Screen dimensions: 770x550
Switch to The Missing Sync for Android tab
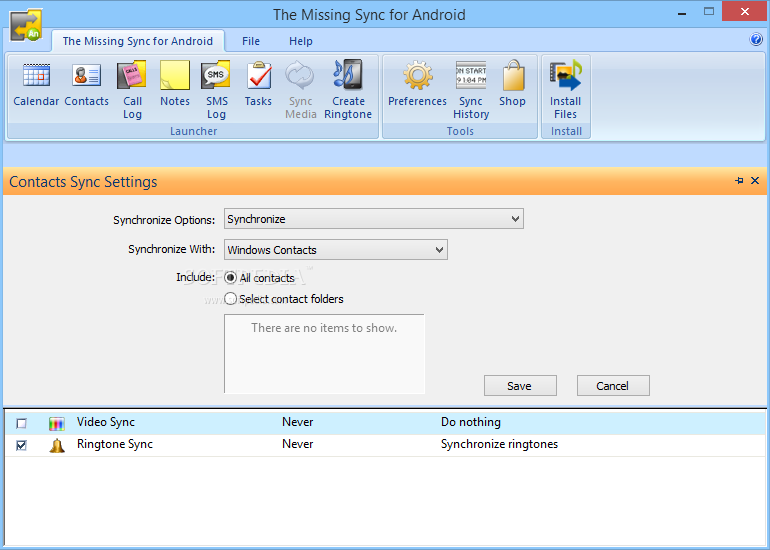point(138,41)
